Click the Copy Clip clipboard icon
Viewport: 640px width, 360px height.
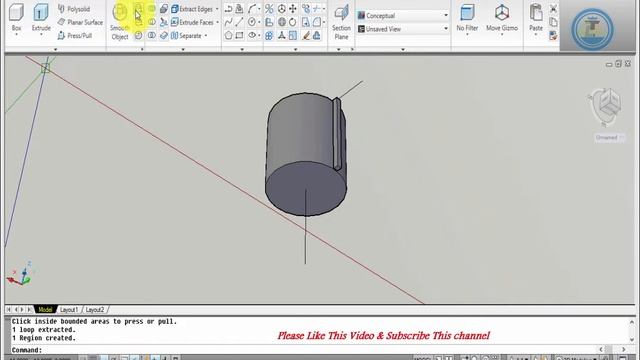553,22
